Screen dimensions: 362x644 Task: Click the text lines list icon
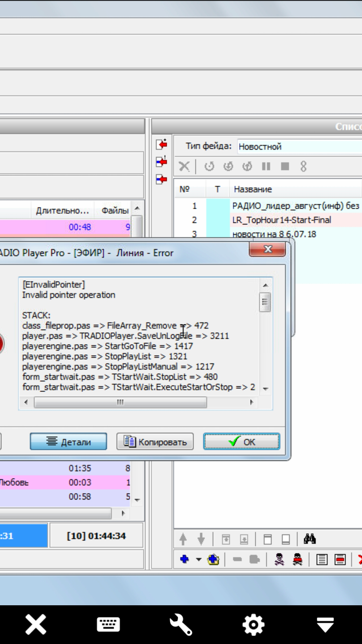coord(322,560)
